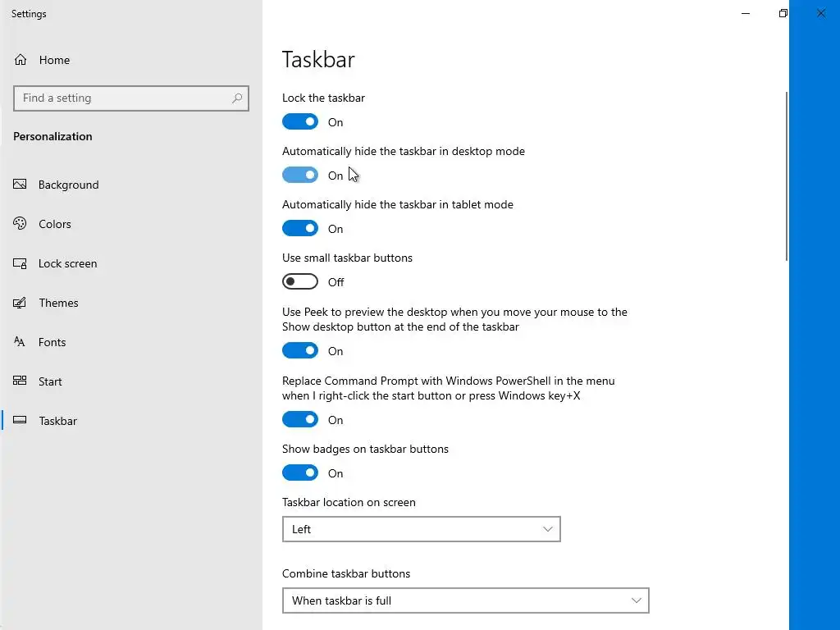Viewport: 840px width, 630px height.
Task: Click in the Find a setting box
Action: point(123,98)
